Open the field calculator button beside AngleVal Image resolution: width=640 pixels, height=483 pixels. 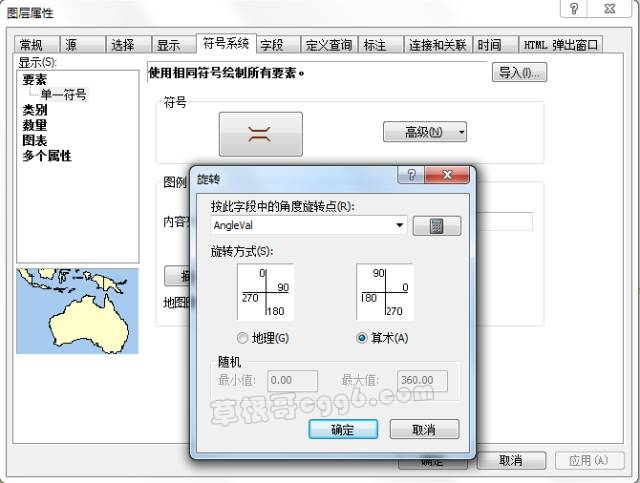pos(437,226)
